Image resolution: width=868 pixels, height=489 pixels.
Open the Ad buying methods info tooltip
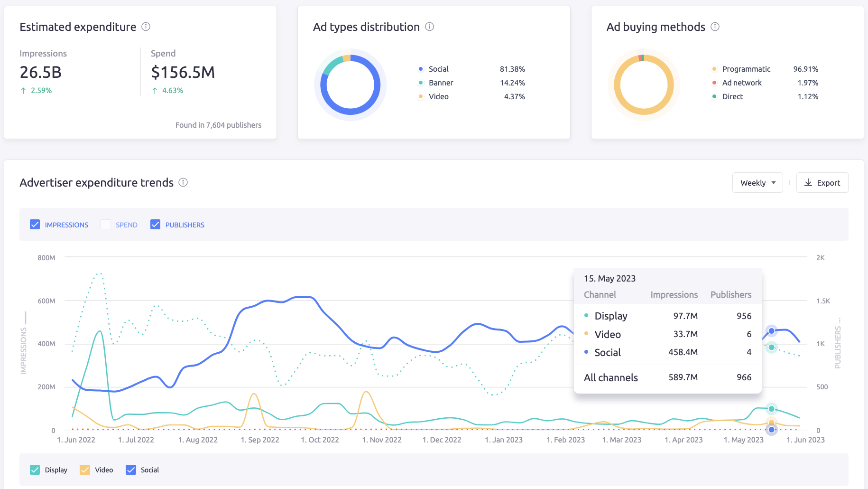tap(715, 27)
